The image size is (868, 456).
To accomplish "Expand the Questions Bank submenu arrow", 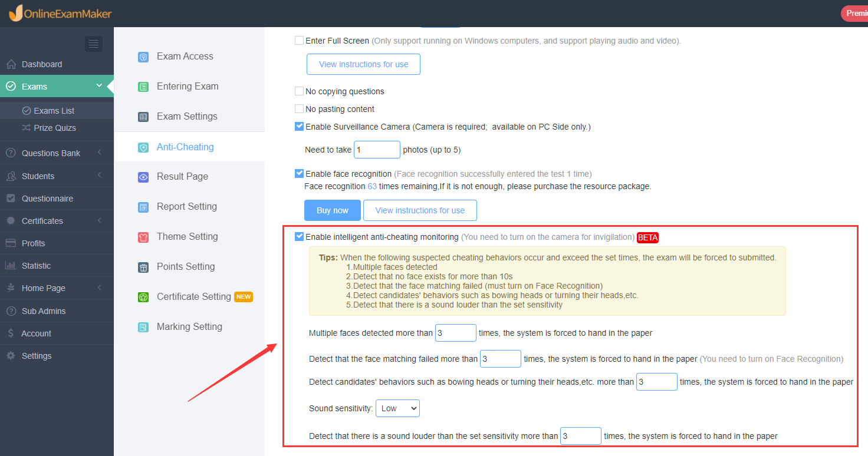I will pos(99,153).
